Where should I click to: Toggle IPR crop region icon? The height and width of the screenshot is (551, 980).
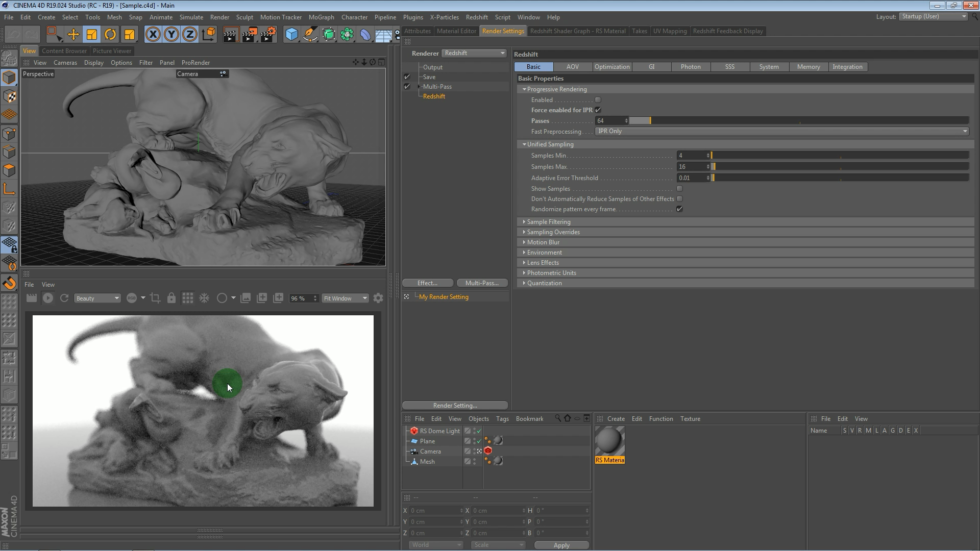coord(155,298)
